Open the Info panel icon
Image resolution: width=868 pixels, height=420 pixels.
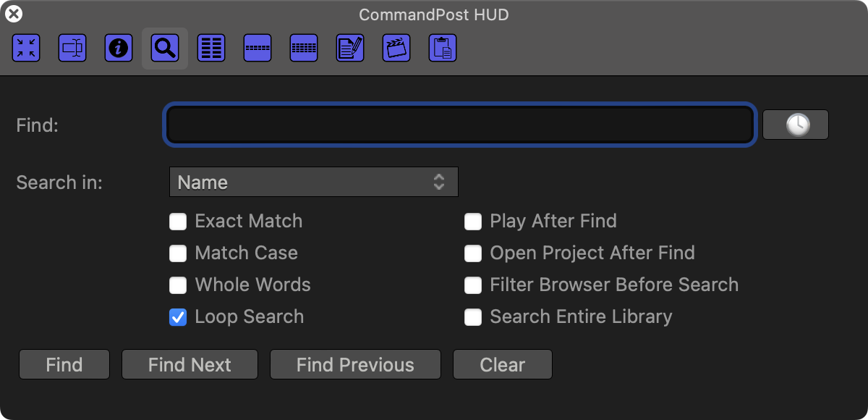point(119,49)
